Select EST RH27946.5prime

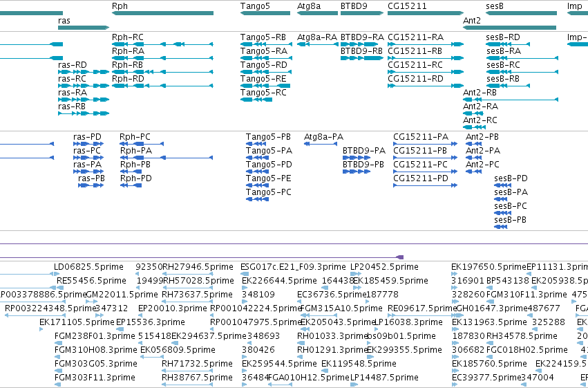188,274
